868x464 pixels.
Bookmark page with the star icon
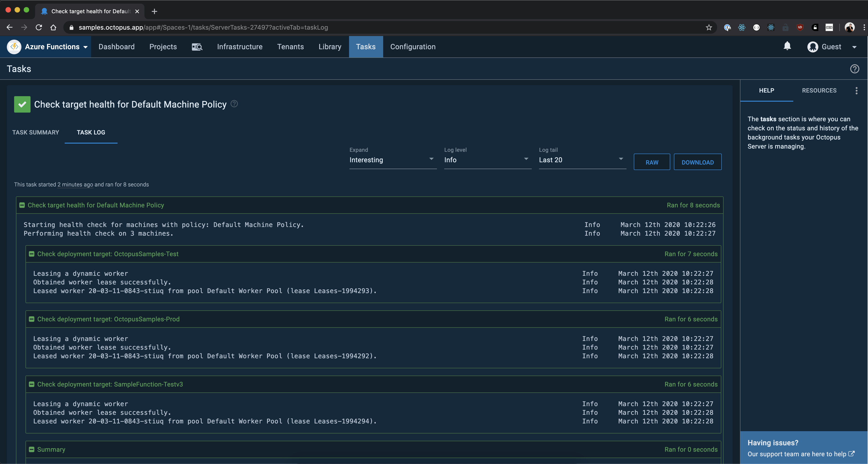(x=709, y=28)
